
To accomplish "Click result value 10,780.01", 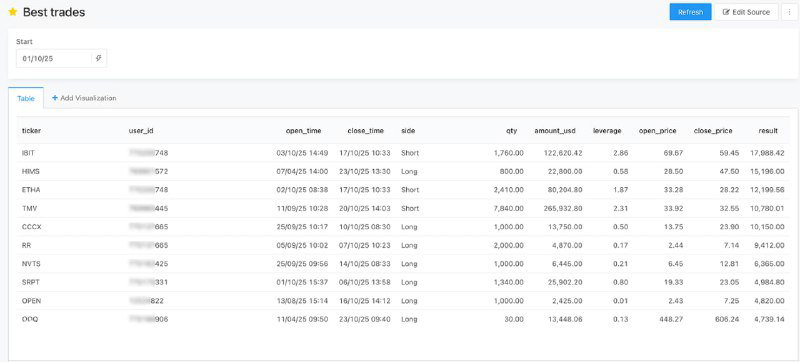I will pos(767,208).
